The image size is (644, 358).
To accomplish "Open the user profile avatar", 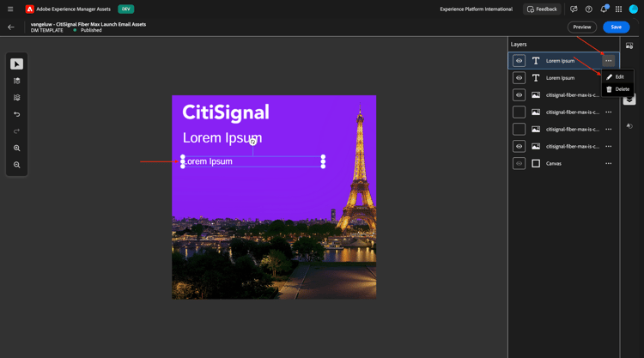I will (x=634, y=9).
